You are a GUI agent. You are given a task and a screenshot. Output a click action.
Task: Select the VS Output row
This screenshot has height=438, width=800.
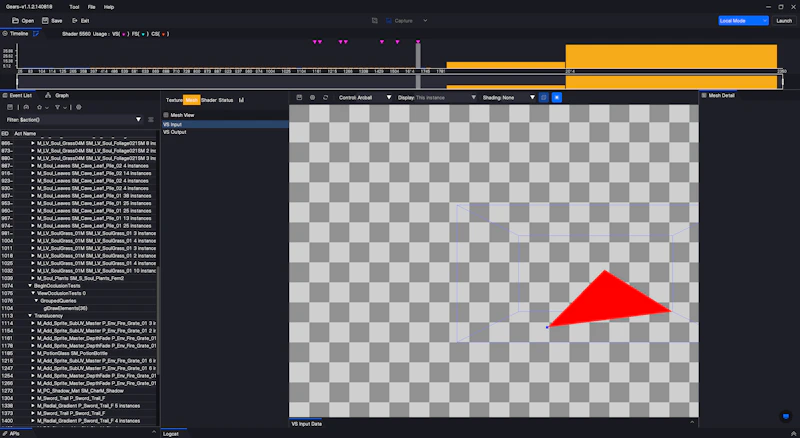pos(225,132)
